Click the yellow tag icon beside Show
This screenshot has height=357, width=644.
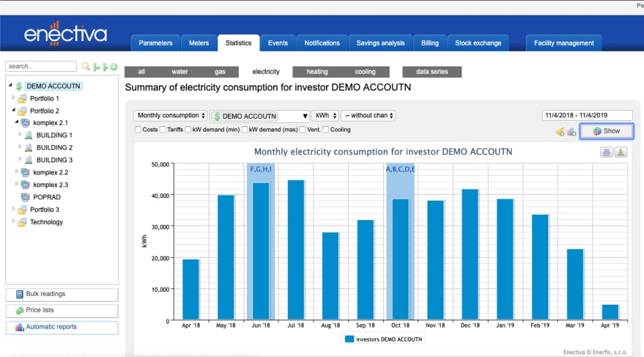[x=559, y=132]
